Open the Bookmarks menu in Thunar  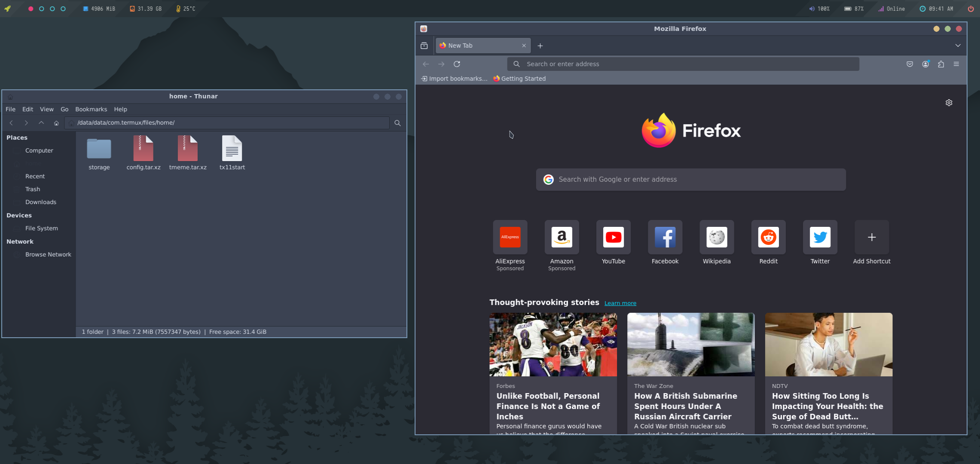point(91,109)
